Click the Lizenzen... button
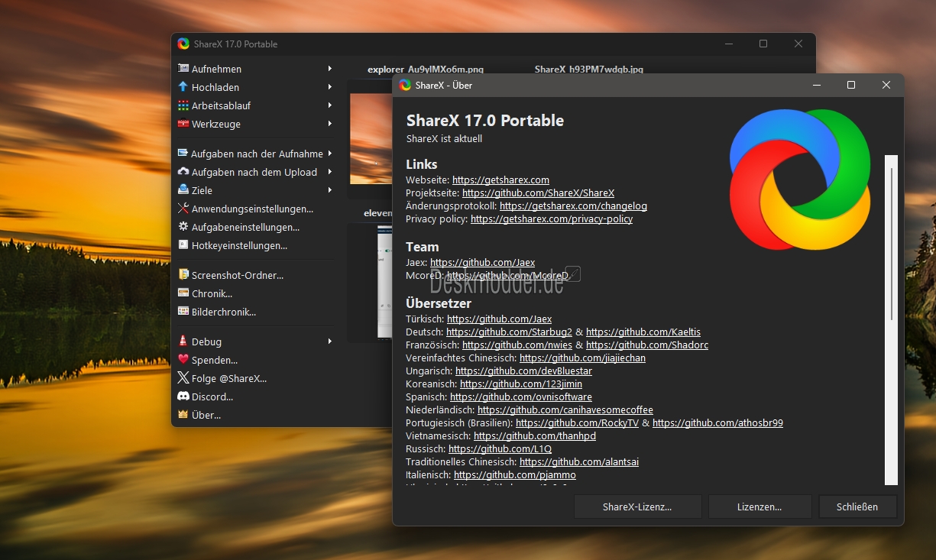Screen dimensions: 936x560 pyautogui.click(x=759, y=507)
